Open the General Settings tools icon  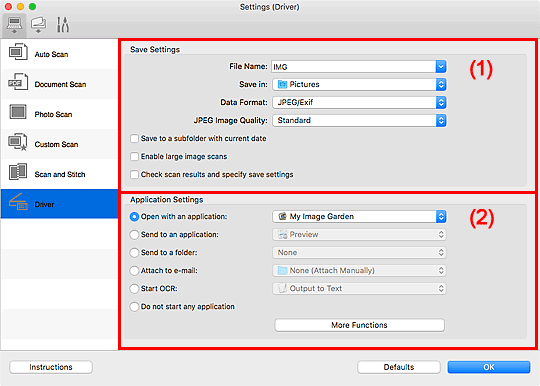[x=63, y=25]
